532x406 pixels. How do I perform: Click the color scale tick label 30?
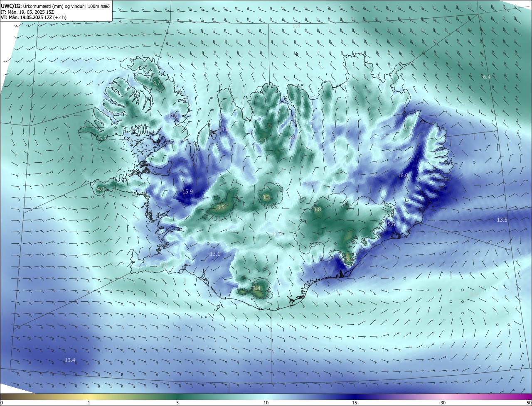pyautogui.click(x=443, y=403)
